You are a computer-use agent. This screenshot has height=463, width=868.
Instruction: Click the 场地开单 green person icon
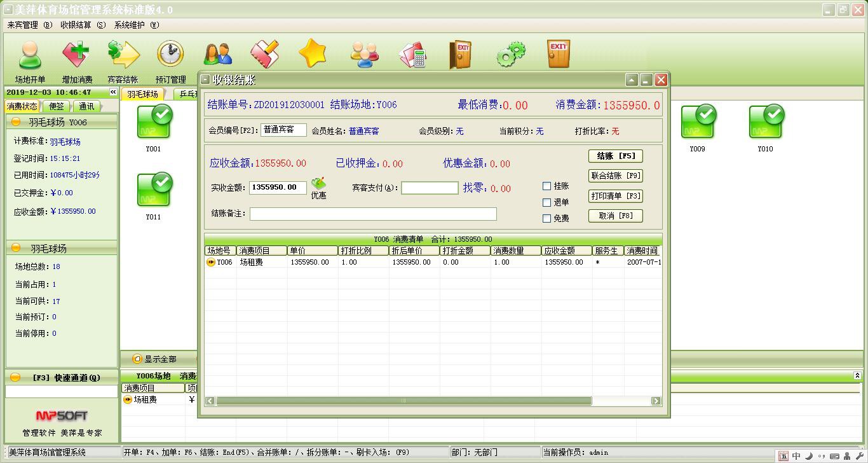coord(30,55)
